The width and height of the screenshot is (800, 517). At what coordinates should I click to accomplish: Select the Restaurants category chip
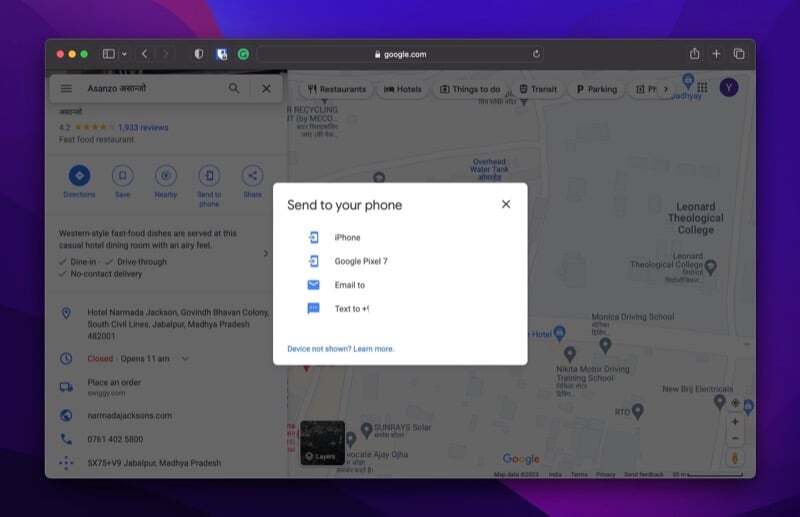coord(337,89)
